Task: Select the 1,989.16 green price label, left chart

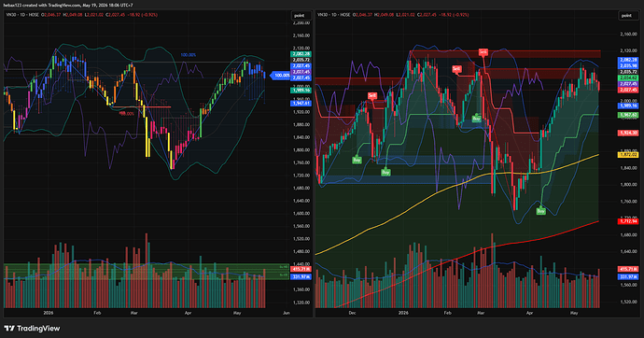Action: [x=301, y=91]
